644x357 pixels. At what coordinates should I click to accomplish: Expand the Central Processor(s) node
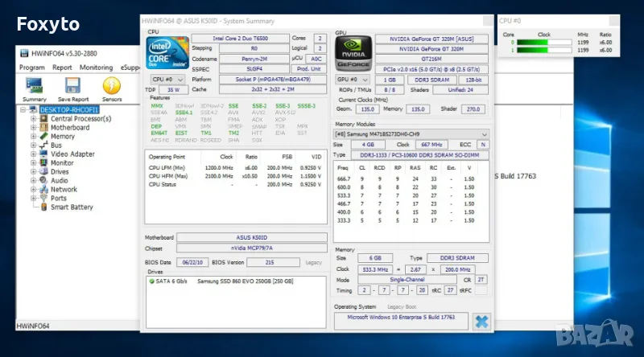click(x=34, y=118)
